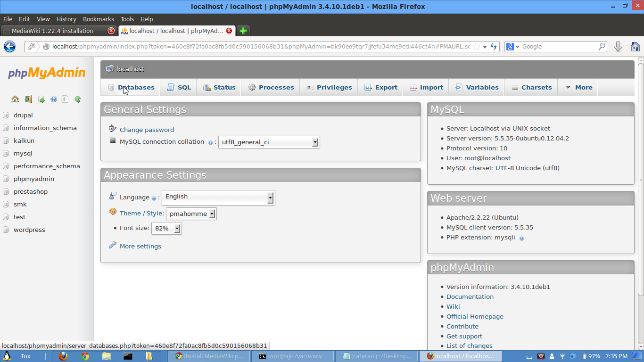Click help icon next to Language label
The height and width of the screenshot is (362, 644).
pos(154,198)
